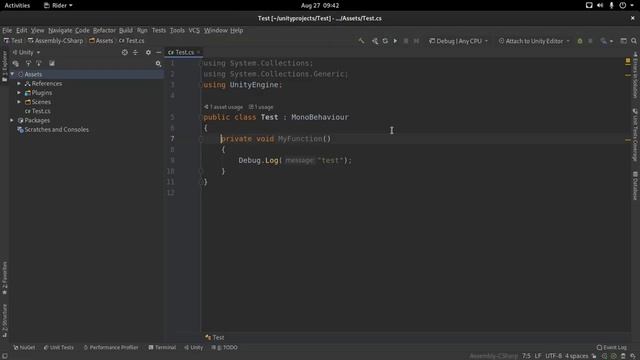Click the Collapse All icon in Explorer
This screenshot has width=640, height=360.
[136, 52]
